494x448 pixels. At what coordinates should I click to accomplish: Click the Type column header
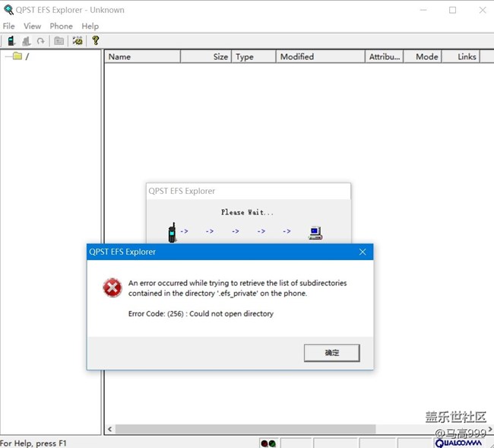[x=253, y=56]
